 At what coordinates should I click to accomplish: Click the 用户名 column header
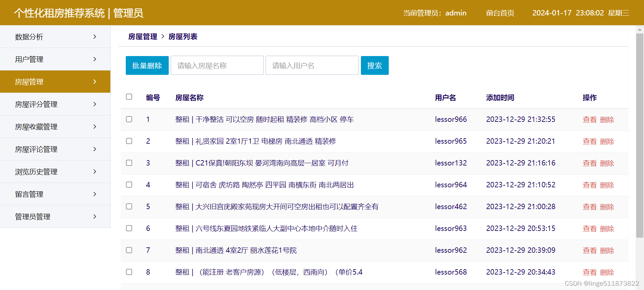click(x=445, y=98)
